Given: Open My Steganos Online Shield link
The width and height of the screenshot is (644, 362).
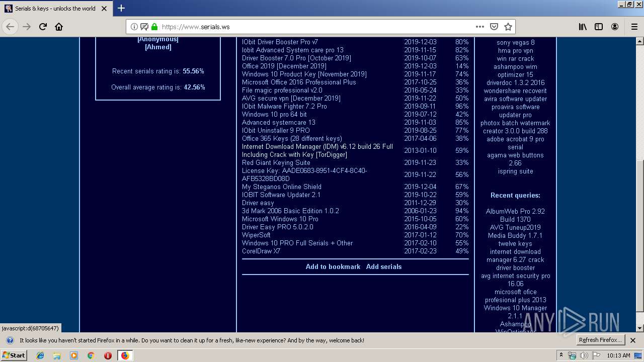Looking at the screenshot, I should (282, 187).
